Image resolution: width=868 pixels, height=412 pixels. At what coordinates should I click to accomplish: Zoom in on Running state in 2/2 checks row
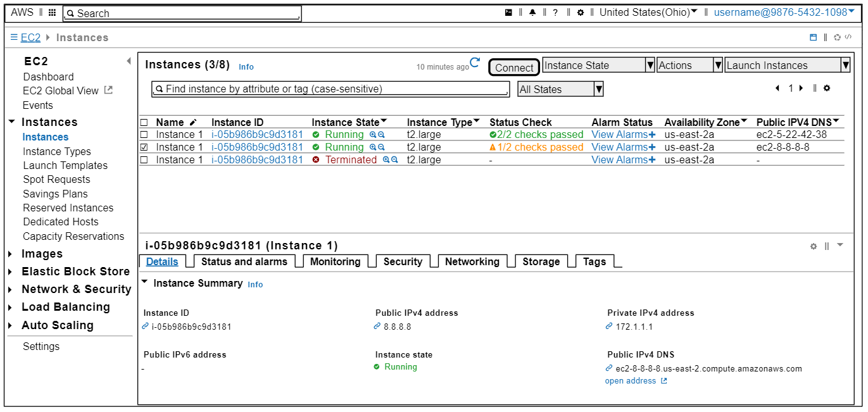373,135
